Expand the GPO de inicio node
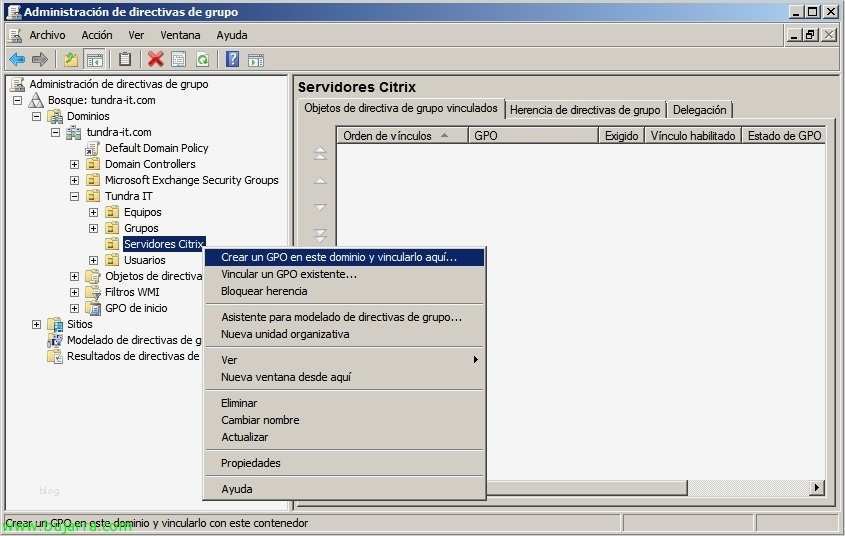The width and height of the screenshot is (845, 536). pyautogui.click(x=74, y=308)
